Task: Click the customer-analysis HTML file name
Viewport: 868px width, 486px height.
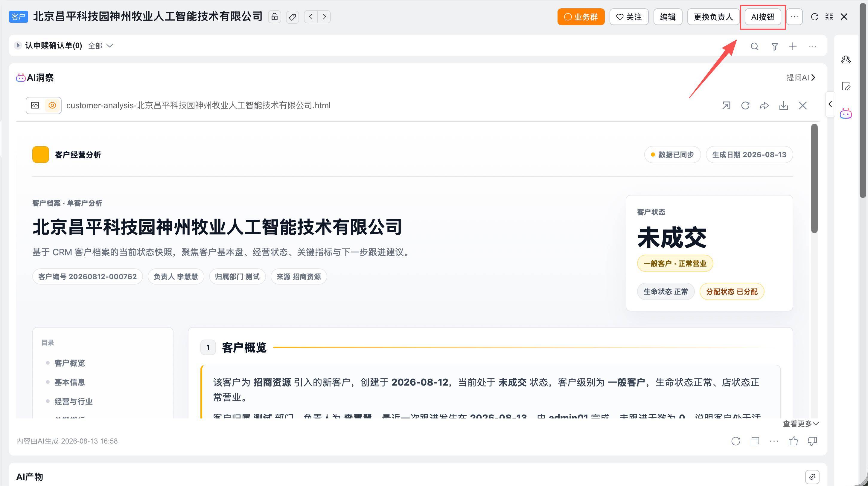Action: coord(199,106)
